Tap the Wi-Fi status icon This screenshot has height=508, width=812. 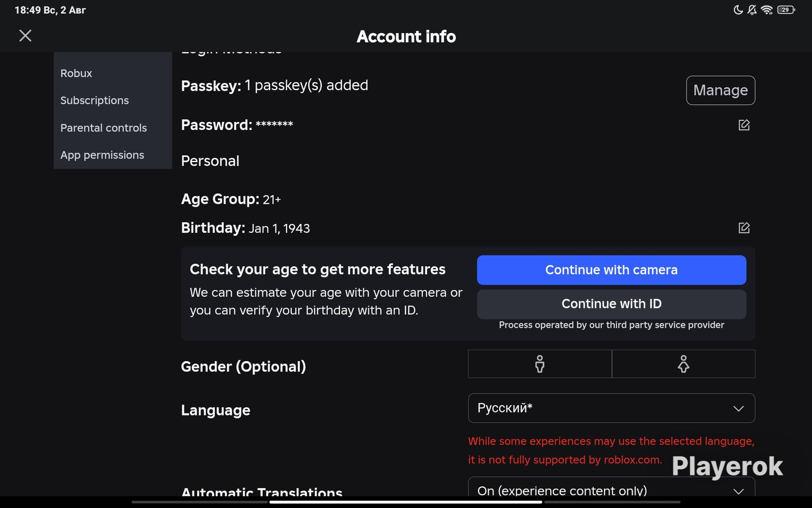[767, 10]
